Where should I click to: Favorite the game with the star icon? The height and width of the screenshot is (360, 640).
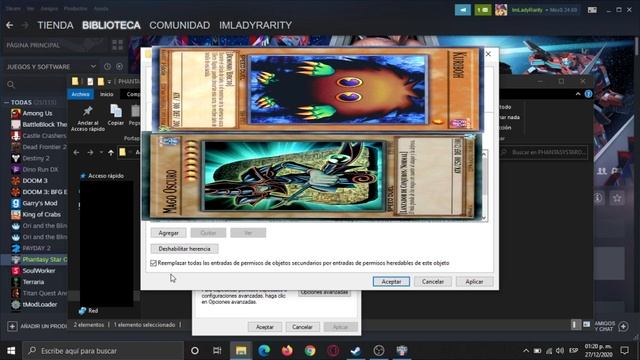coord(617,198)
